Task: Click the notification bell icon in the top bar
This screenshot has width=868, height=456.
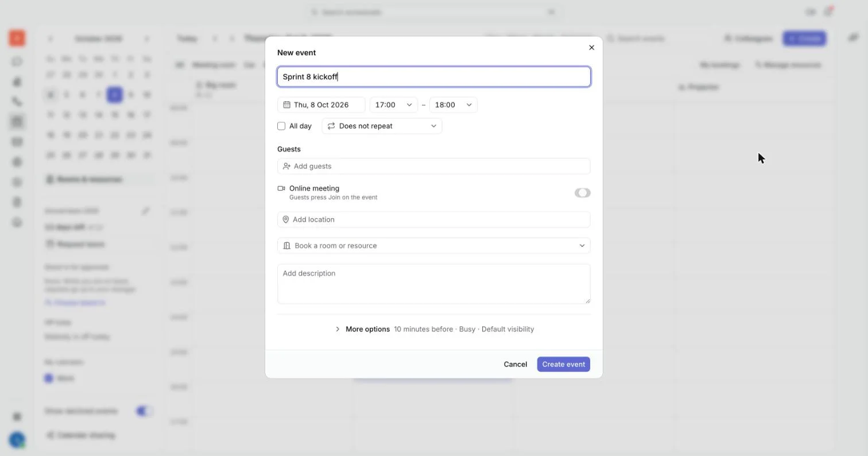Action: [828, 12]
